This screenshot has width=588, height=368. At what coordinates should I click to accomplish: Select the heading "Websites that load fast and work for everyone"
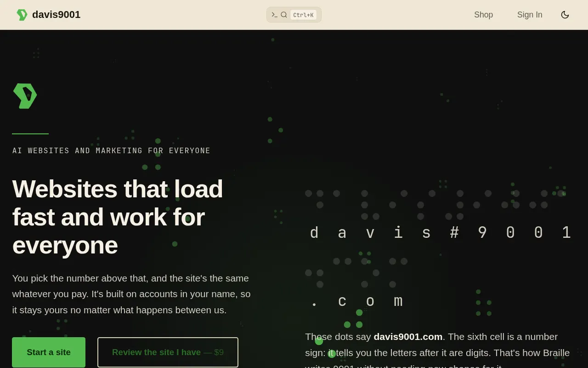coord(118,217)
